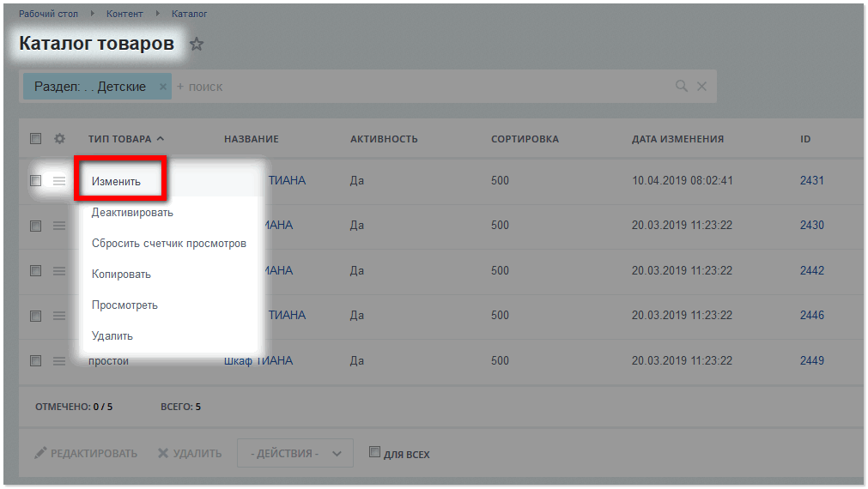Choose Деактивировать in context menu
The width and height of the screenshot is (868, 489).
click(x=132, y=213)
